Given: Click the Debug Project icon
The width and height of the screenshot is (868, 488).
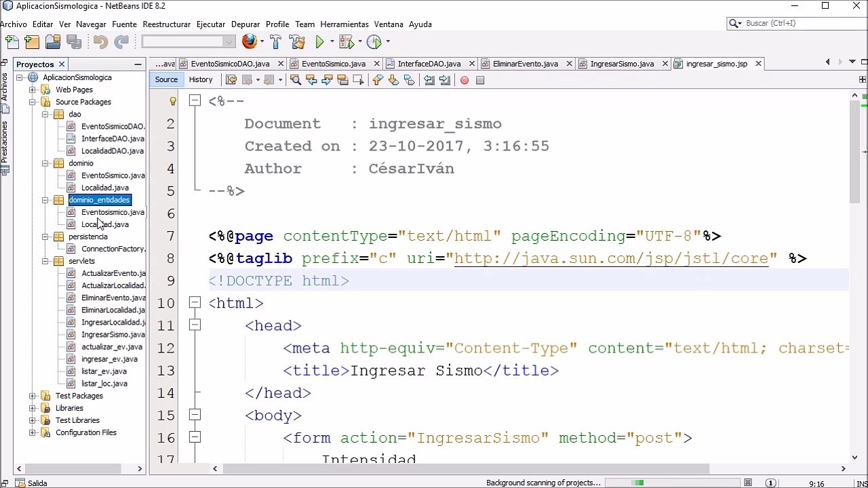Looking at the screenshot, I should (x=346, y=42).
